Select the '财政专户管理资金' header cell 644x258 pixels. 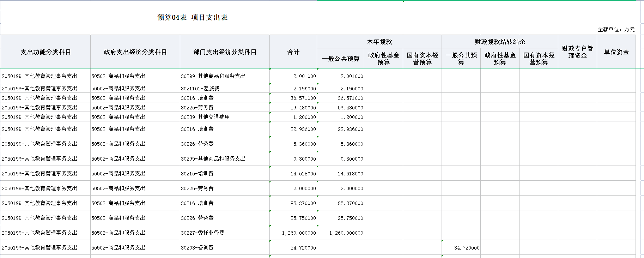coord(577,52)
